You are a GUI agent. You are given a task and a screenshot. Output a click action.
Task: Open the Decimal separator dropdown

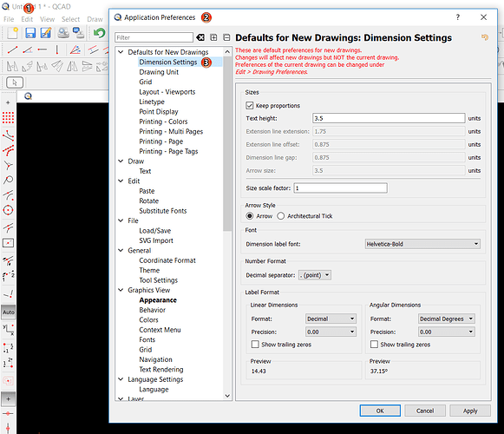(314, 275)
